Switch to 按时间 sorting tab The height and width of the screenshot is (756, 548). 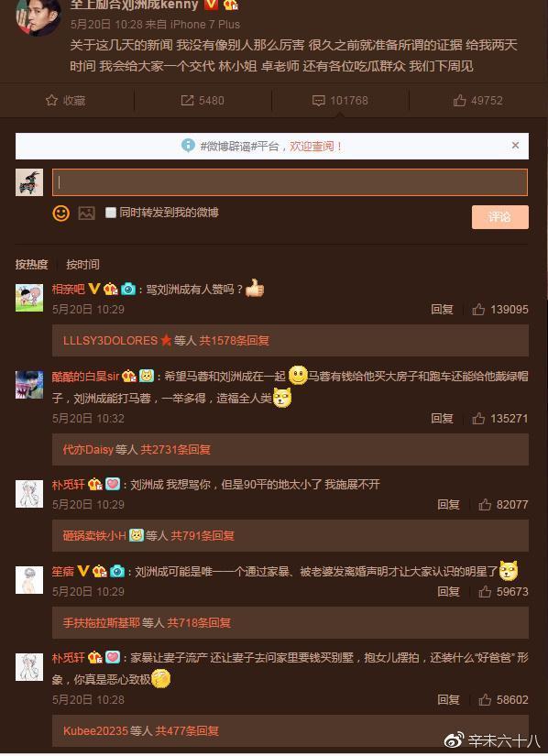[x=82, y=264]
